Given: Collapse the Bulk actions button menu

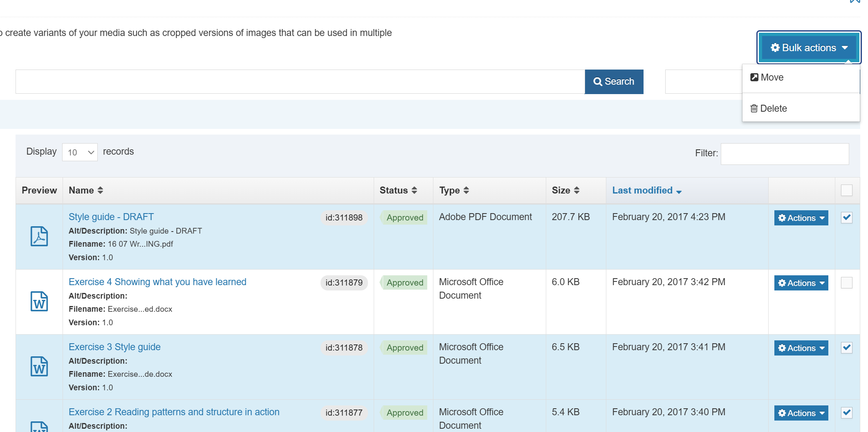Looking at the screenshot, I should tap(808, 48).
